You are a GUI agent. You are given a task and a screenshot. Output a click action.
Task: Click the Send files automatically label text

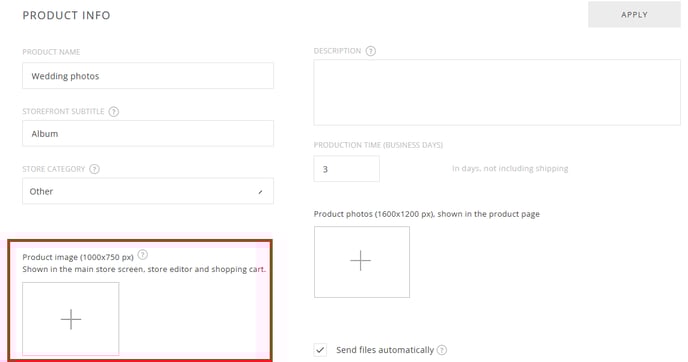click(x=385, y=350)
